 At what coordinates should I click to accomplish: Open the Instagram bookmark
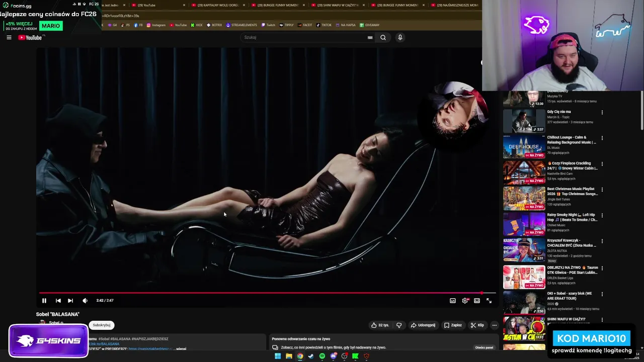[x=156, y=25]
